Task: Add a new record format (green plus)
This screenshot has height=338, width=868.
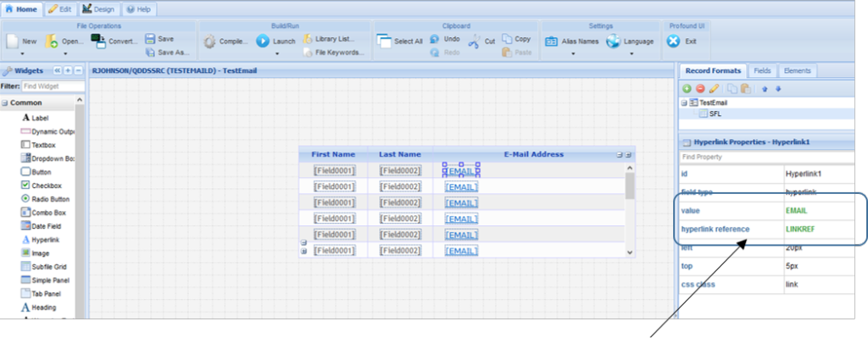Action: coord(687,88)
